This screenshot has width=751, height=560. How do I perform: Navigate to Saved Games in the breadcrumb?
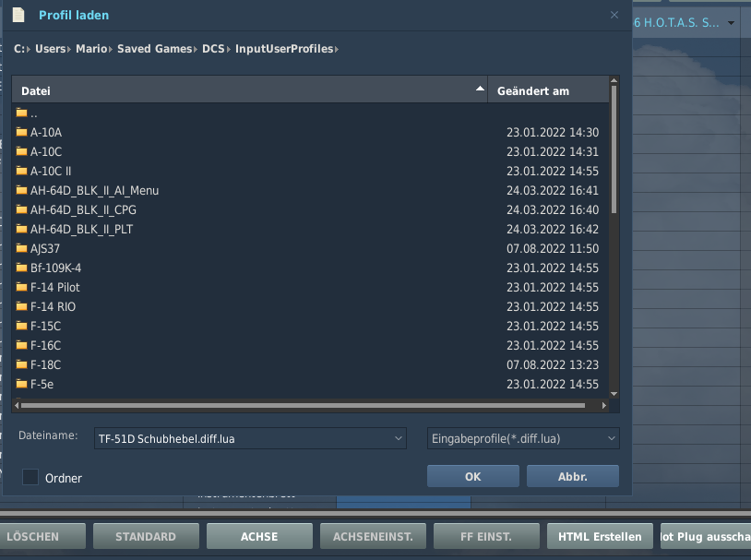(155, 49)
